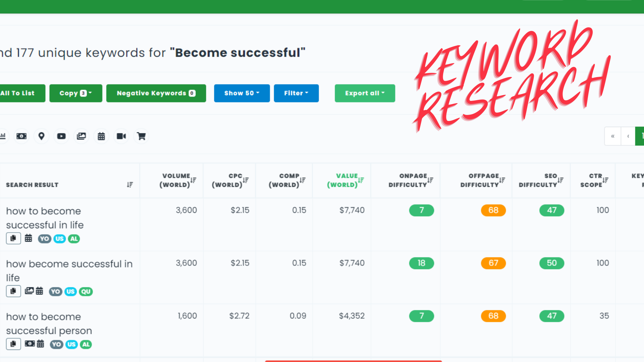
Task: Click onpage difficulty badge 18
Action: click(x=421, y=263)
